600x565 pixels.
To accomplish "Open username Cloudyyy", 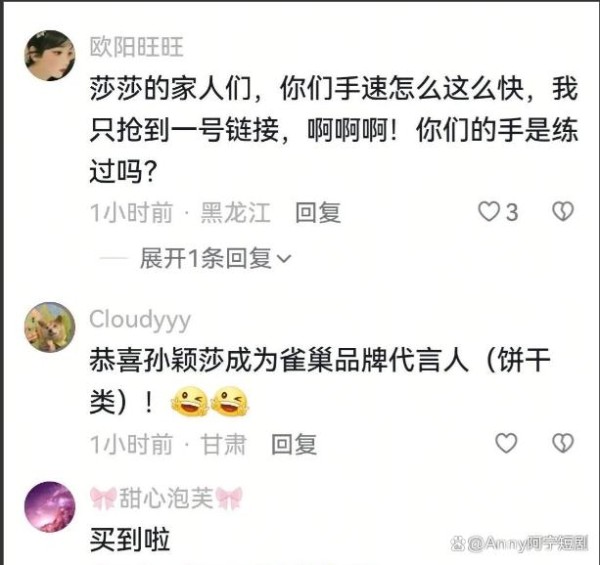I will (140, 321).
